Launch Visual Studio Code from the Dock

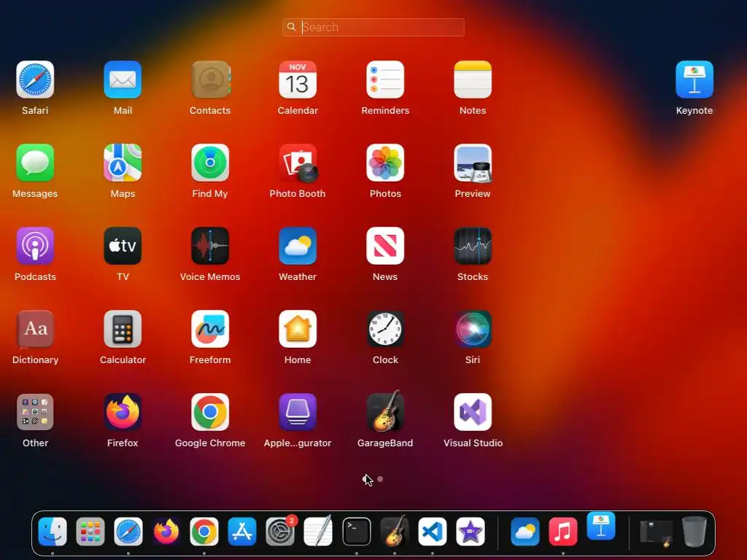tap(432, 532)
